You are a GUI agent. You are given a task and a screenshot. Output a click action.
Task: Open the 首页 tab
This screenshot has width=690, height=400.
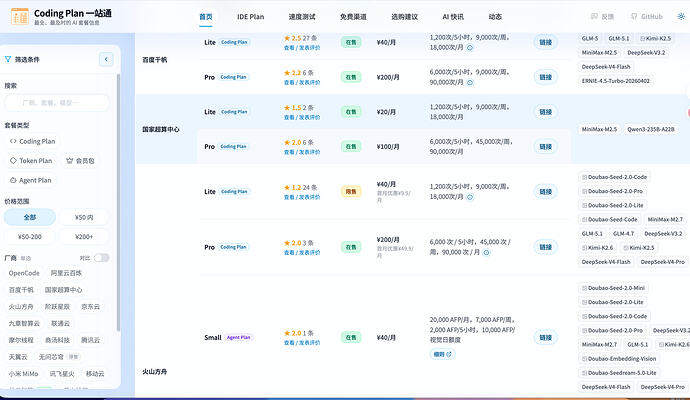coord(206,17)
